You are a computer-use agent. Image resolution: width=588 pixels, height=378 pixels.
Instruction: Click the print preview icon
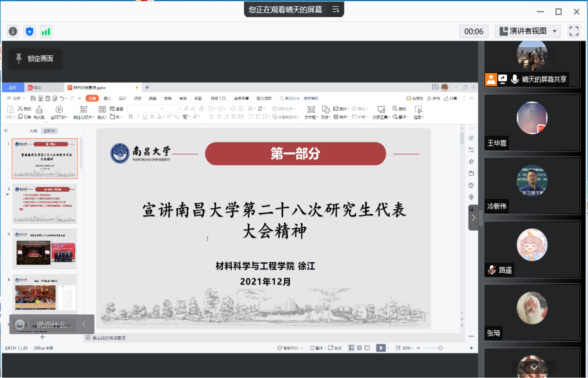pyautogui.click(x=55, y=98)
